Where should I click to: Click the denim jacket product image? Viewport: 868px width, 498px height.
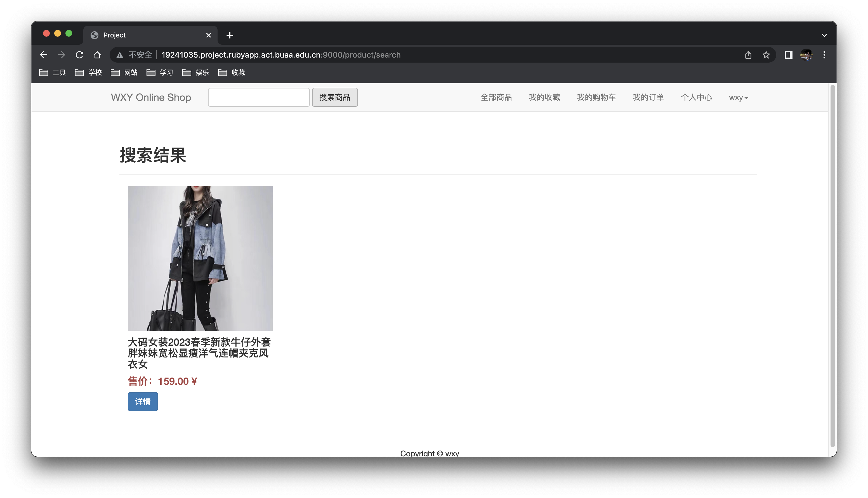coord(200,258)
